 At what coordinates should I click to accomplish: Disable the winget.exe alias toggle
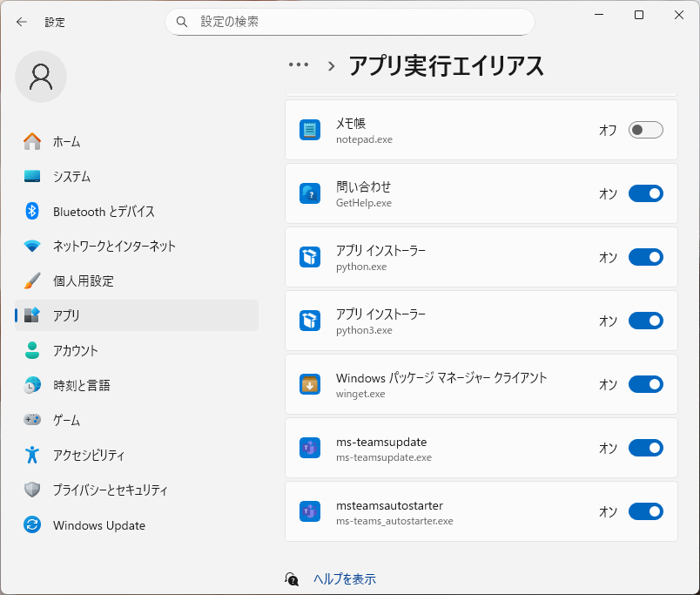[645, 384]
